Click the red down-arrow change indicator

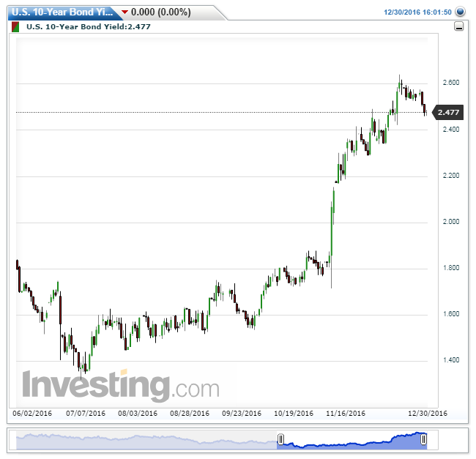pyautogui.click(x=124, y=12)
